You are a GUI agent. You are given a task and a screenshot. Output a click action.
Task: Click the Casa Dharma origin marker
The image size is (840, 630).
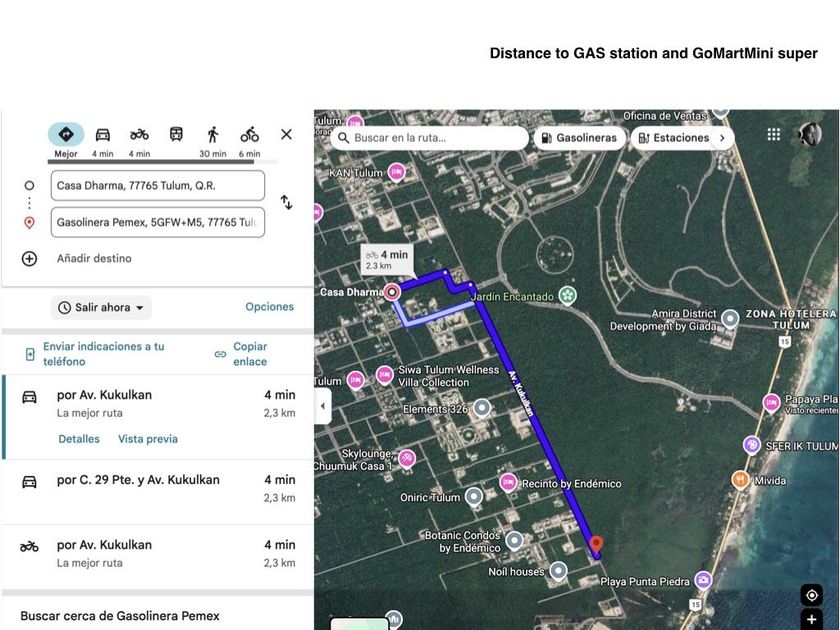tap(392, 292)
